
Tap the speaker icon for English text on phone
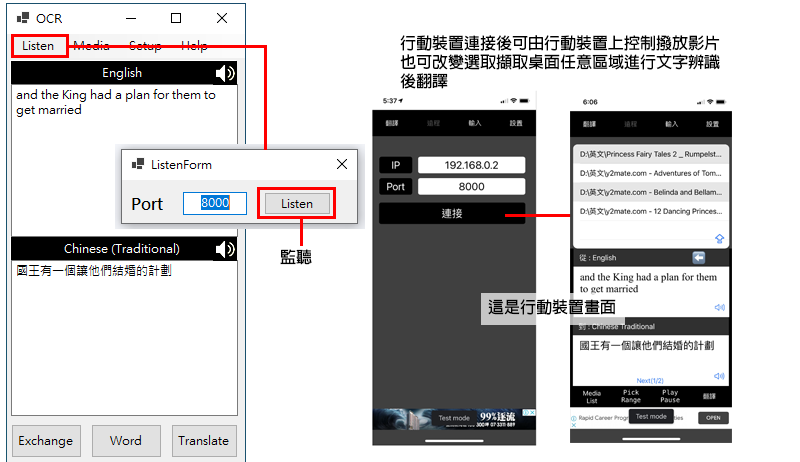click(719, 307)
